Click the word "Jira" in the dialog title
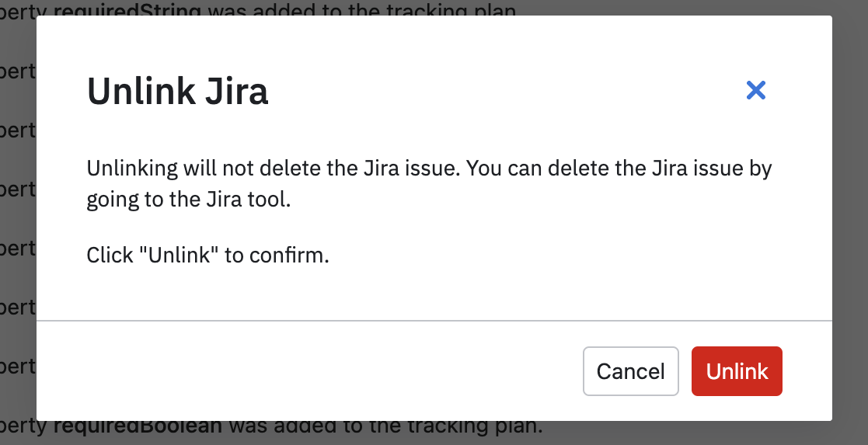The width and height of the screenshot is (868, 445). (x=237, y=91)
